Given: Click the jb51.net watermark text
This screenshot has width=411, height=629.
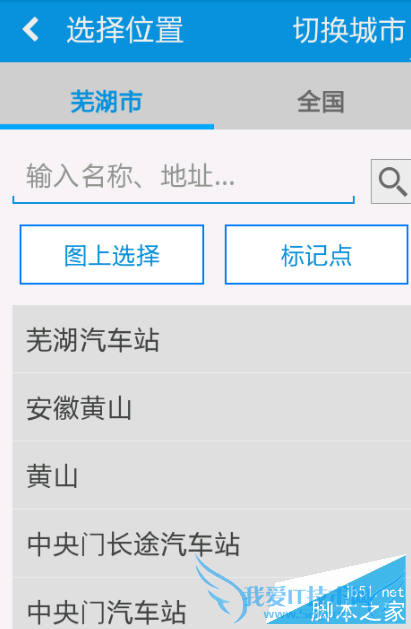Looking at the screenshot, I should tap(374, 592).
